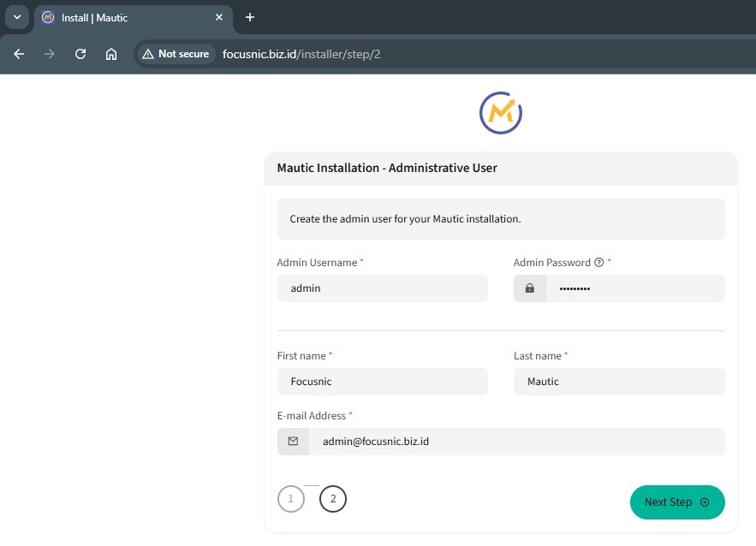Viewport: 756px width, 546px height.
Task: Navigate back with the browser back arrow
Action: click(19, 54)
